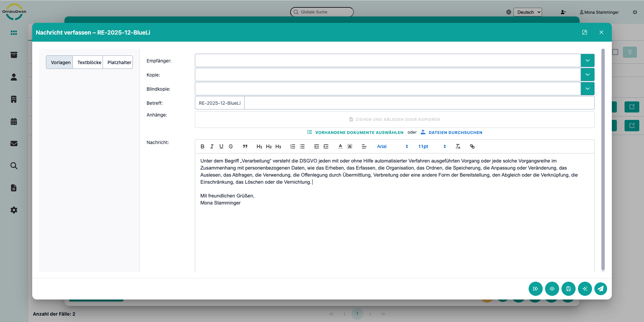Open the Platzhalter tab

click(119, 62)
